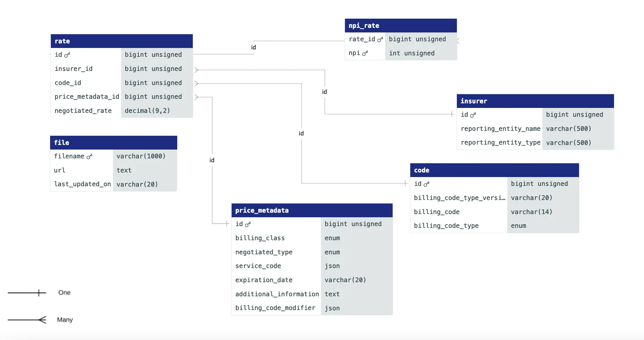Click the key icon beside rate id
The width and height of the screenshot is (644, 340).
coord(67,55)
